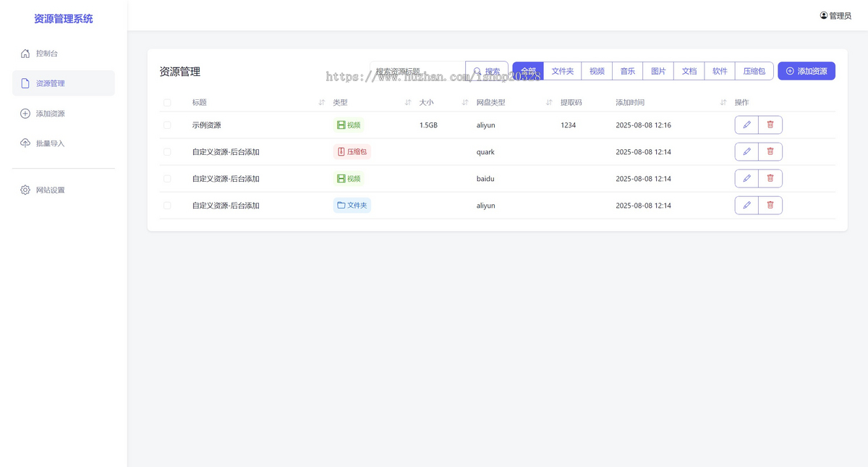This screenshot has width=868, height=467.
Task: Click the 示例资源 title cell
Action: [207, 125]
